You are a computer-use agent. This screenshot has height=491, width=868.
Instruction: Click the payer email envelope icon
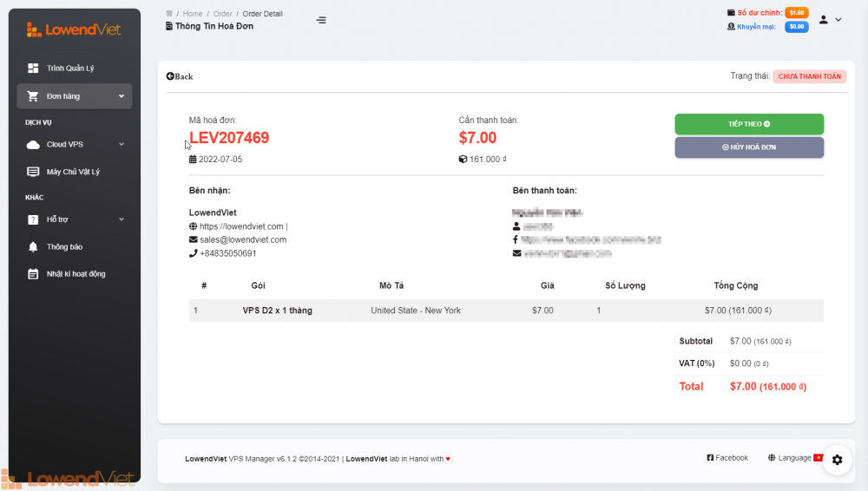click(516, 253)
